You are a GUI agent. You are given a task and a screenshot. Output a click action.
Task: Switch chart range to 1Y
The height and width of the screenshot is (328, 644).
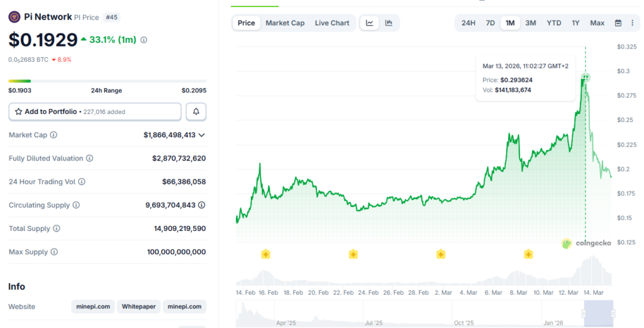575,23
